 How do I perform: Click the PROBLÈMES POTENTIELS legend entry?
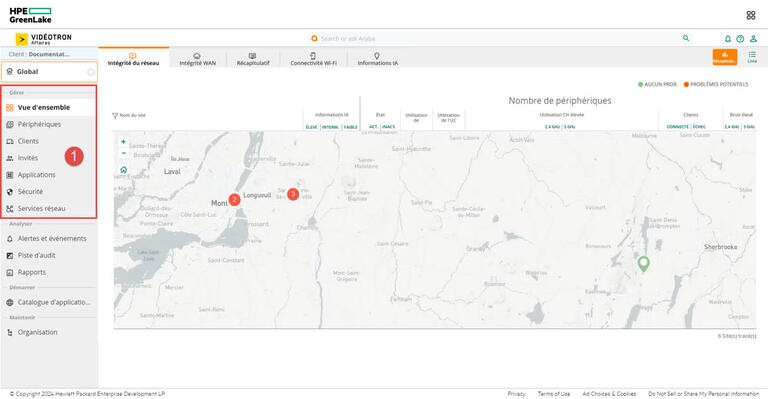[x=716, y=85]
